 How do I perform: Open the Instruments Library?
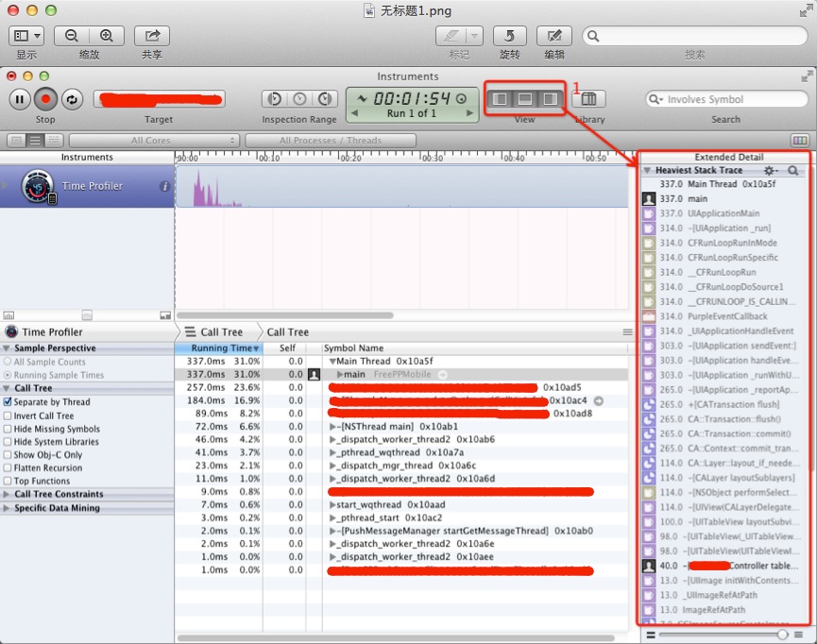click(x=588, y=98)
